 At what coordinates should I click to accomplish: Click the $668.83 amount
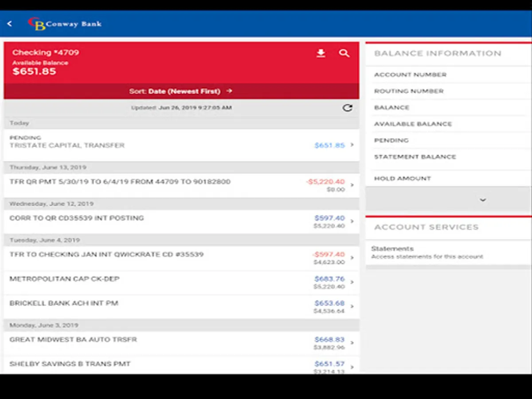click(x=329, y=340)
